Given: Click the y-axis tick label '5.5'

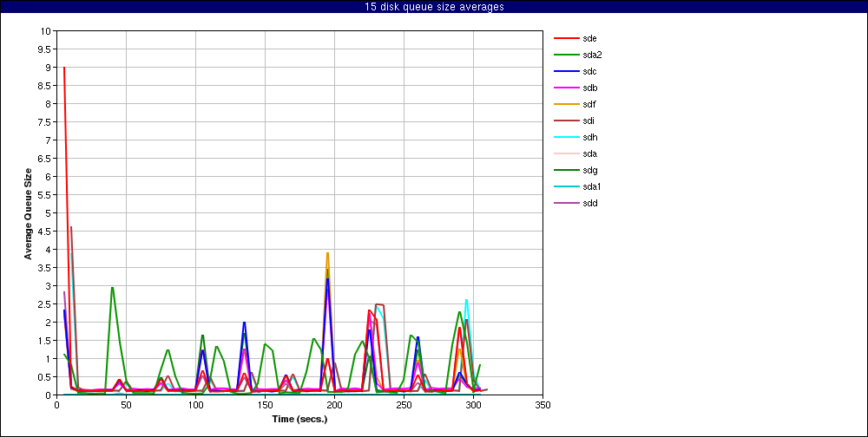Looking at the screenshot, I should pos(45,195).
